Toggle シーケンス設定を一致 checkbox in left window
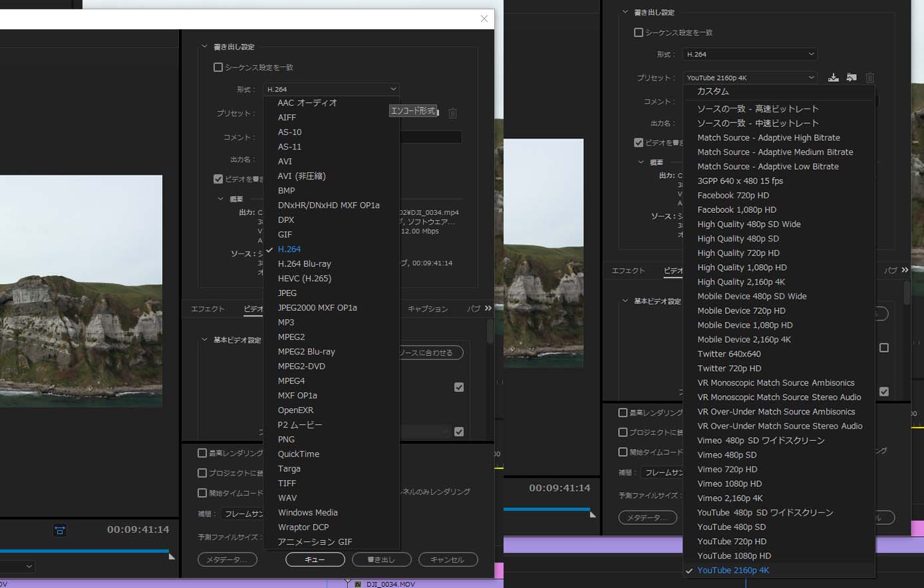The width and height of the screenshot is (924, 588). tap(218, 67)
